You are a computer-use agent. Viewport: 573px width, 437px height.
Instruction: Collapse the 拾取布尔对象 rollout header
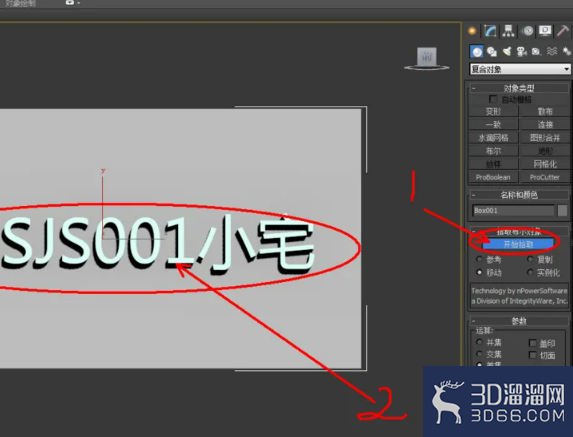[x=519, y=232]
